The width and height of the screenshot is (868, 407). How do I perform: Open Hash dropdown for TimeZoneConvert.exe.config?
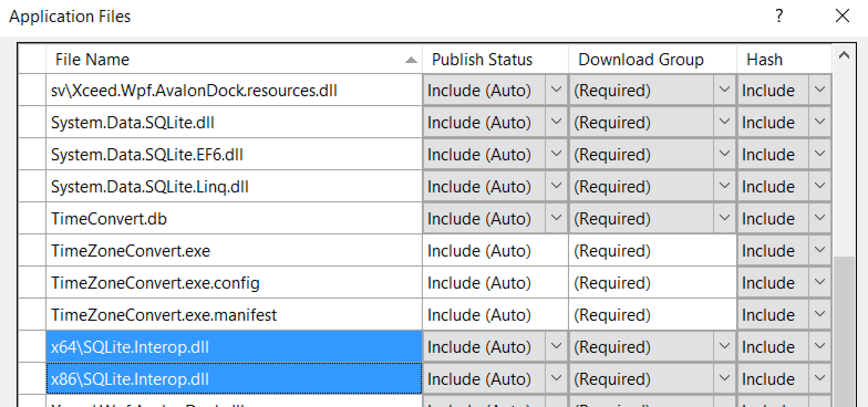(x=820, y=283)
